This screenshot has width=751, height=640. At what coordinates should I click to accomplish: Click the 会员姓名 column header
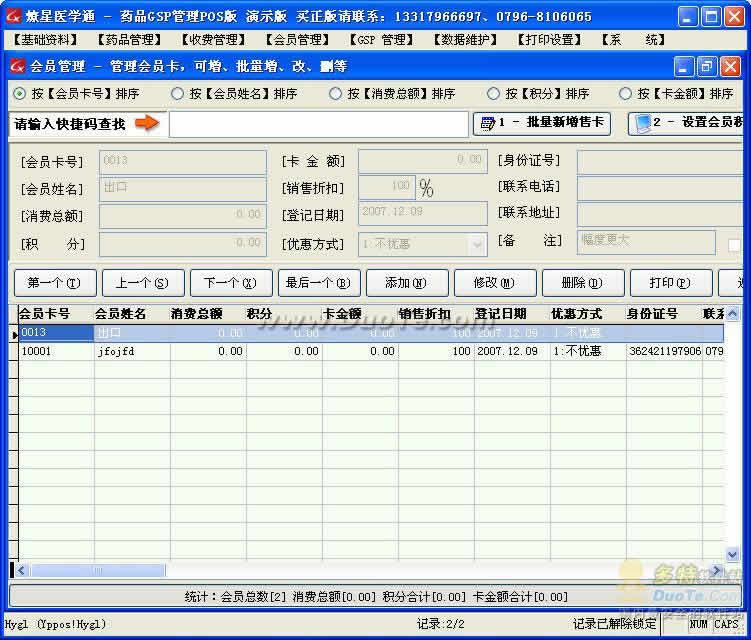(132, 314)
